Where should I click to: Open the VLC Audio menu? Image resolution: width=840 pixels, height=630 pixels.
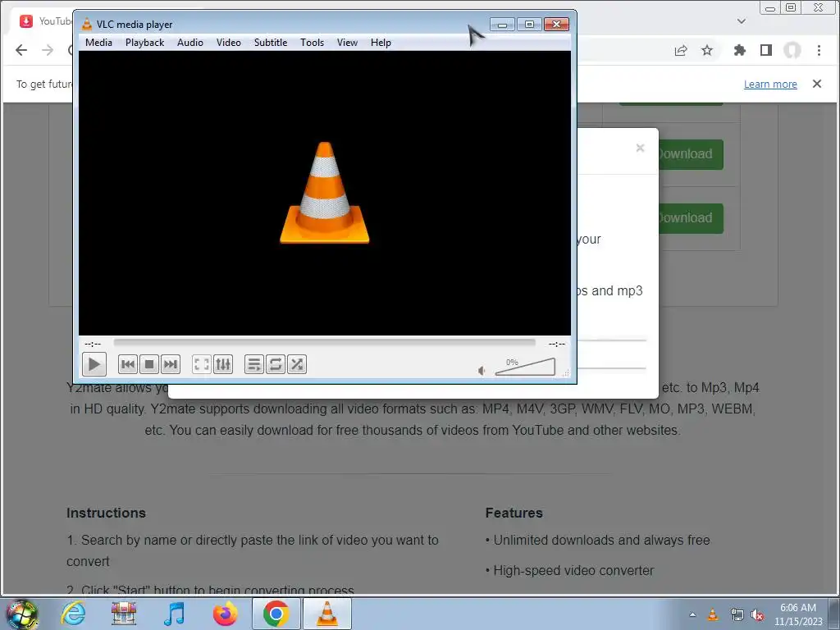tap(190, 43)
